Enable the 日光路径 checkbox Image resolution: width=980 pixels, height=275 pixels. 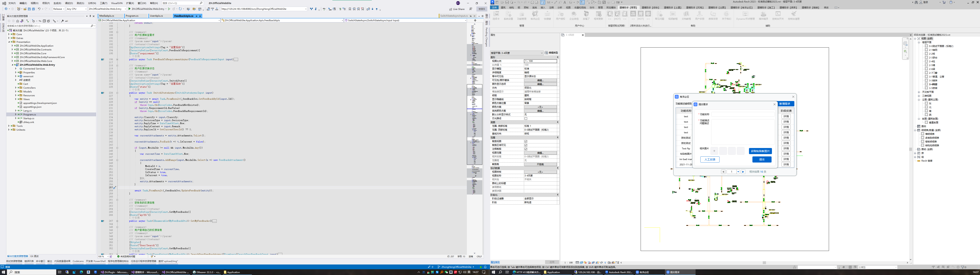tap(526, 119)
